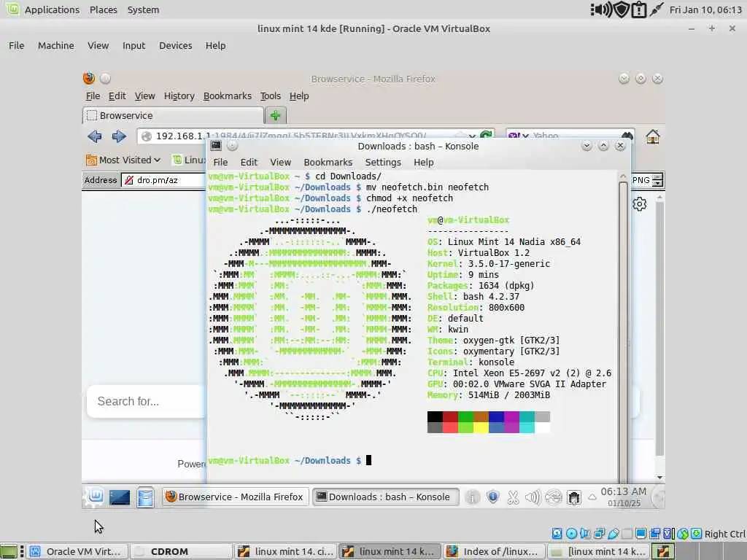Click the network globe tray icon
Viewport: 747px width, 560px height.
point(553,497)
